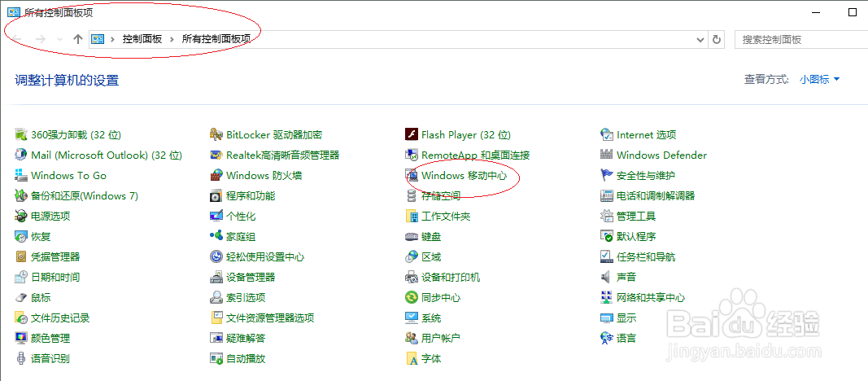Open 存储空间 link
This screenshot has width=868, height=381.
tap(441, 195)
